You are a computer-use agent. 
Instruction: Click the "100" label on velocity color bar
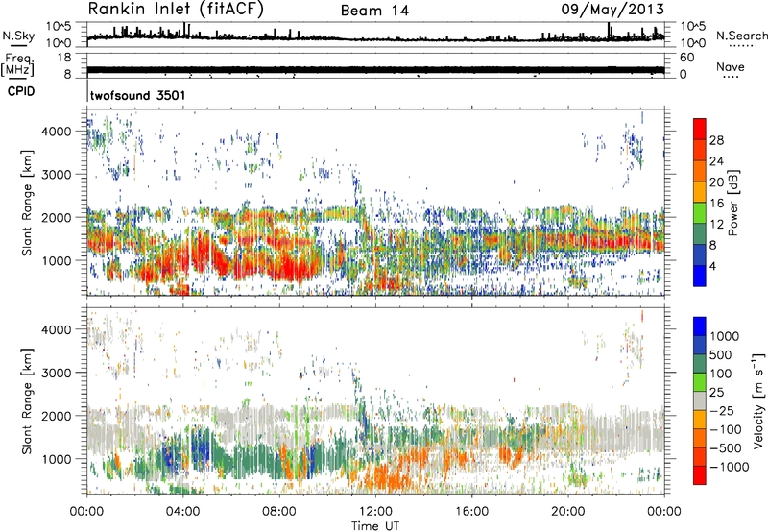pyautogui.click(x=721, y=374)
